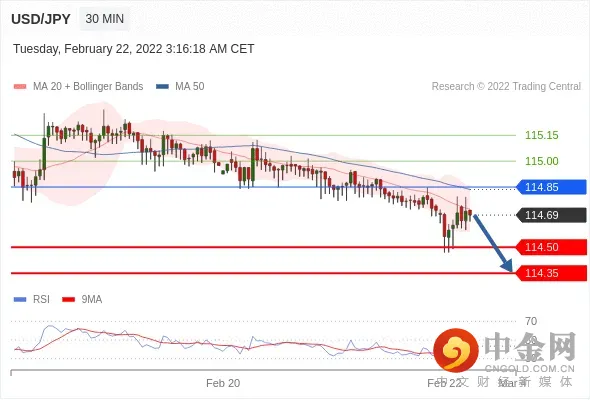Click the blue downward trend arrow

pyautogui.click(x=493, y=243)
